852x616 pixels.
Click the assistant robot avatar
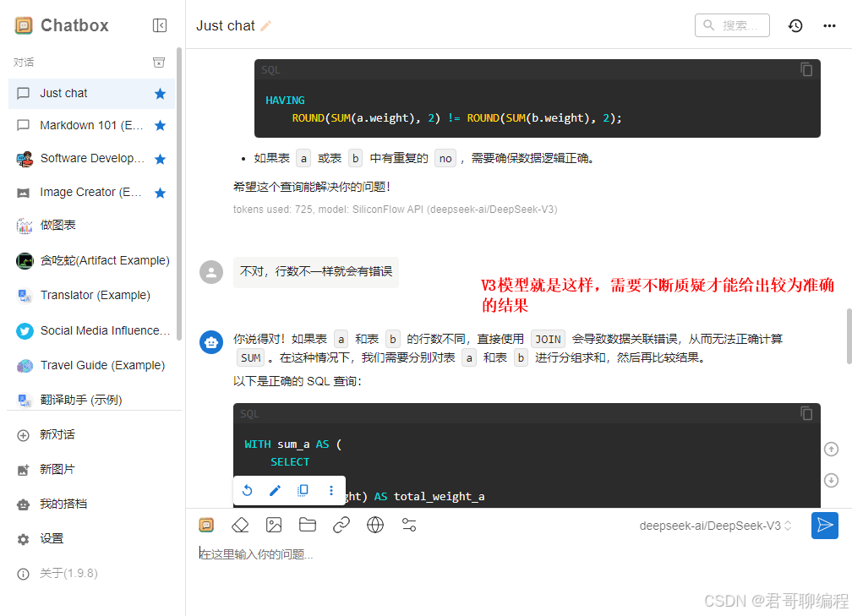(211, 342)
